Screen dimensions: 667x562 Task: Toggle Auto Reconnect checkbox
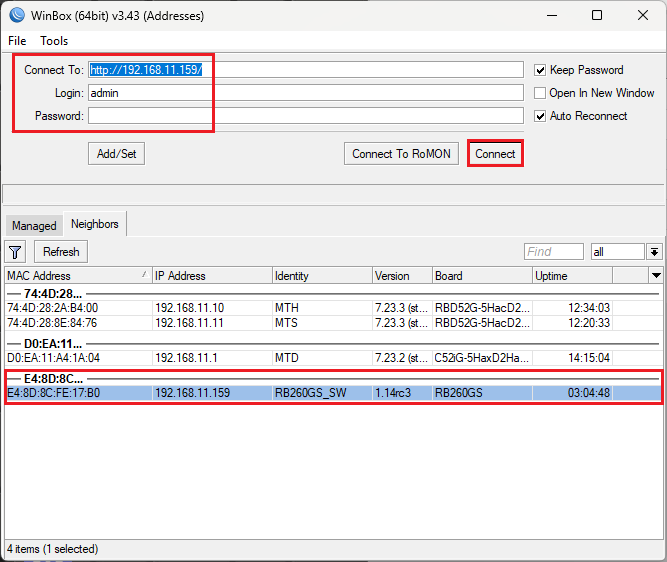[540, 116]
